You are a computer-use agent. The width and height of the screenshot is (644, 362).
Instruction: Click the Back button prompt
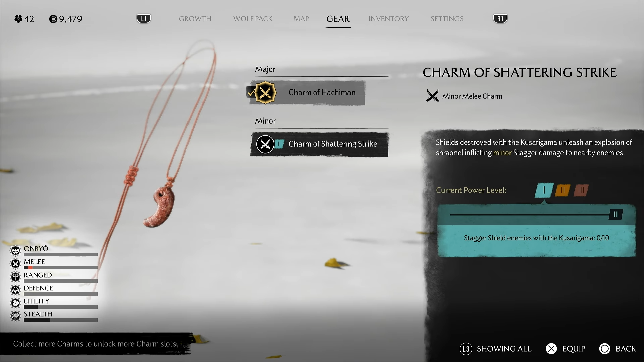pyautogui.click(x=618, y=349)
